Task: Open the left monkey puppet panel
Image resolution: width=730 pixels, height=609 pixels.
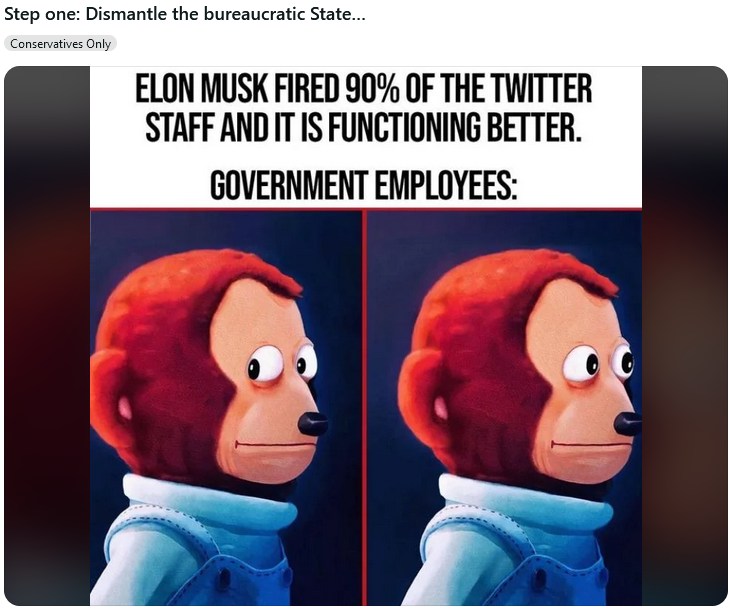Action: click(226, 408)
